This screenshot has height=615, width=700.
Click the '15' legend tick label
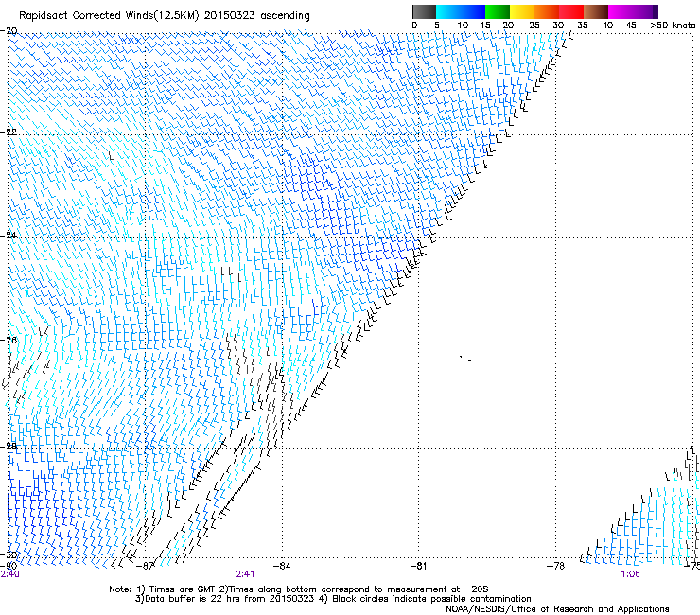[x=485, y=26]
